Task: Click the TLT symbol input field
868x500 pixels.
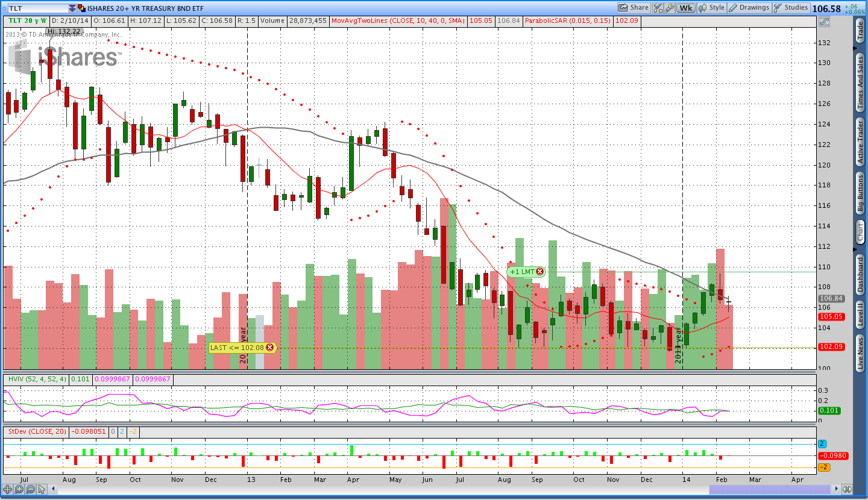Action: click(37, 8)
